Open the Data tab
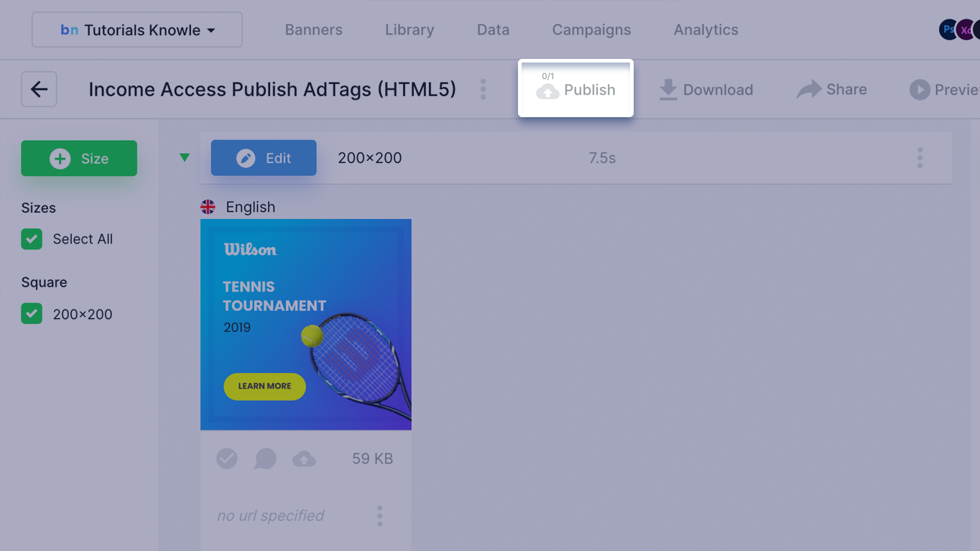The height and width of the screenshot is (551, 980). (493, 29)
